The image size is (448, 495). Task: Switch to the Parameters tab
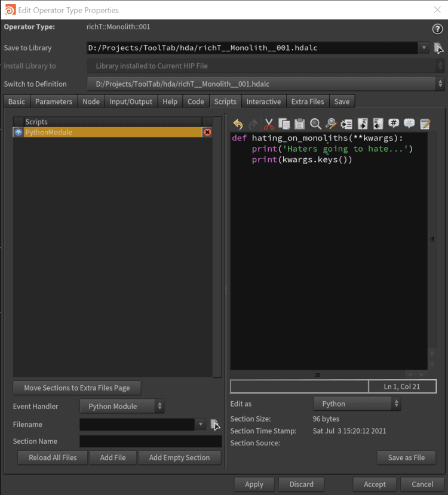(x=54, y=102)
